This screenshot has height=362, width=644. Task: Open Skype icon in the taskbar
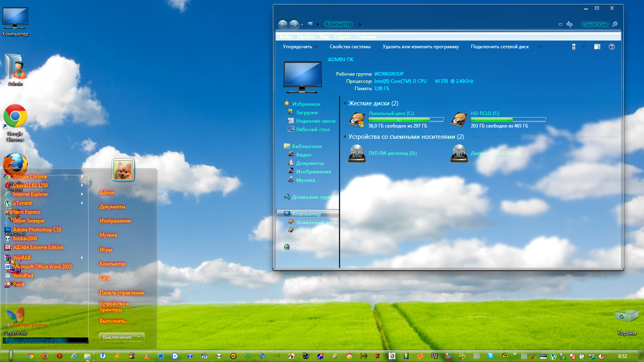tap(490, 356)
